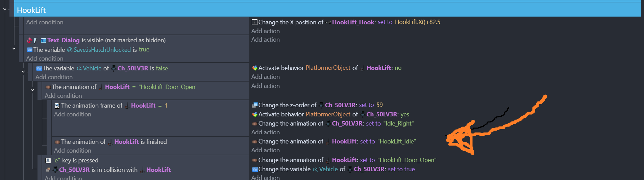Click 'Add action' below the HookLift_Idle animation action
The image size is (644, 180).
point(265,150)
